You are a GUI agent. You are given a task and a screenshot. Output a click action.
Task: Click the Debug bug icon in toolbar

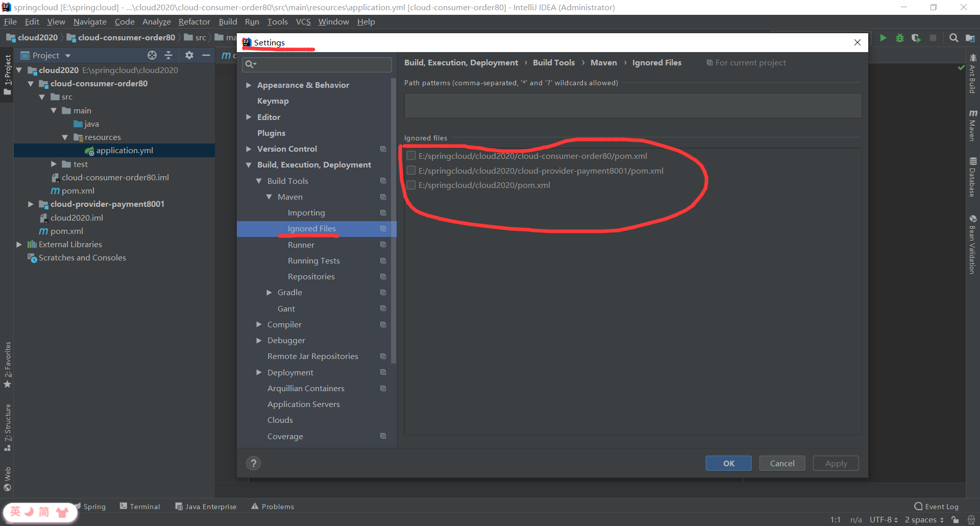(900, 38)
